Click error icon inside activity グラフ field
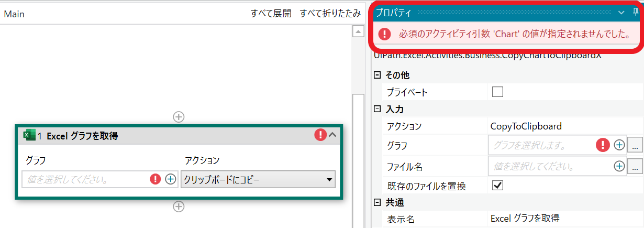The width and height of the screenshot is (644, 228). pyautogui.click(x=156, y=179)
